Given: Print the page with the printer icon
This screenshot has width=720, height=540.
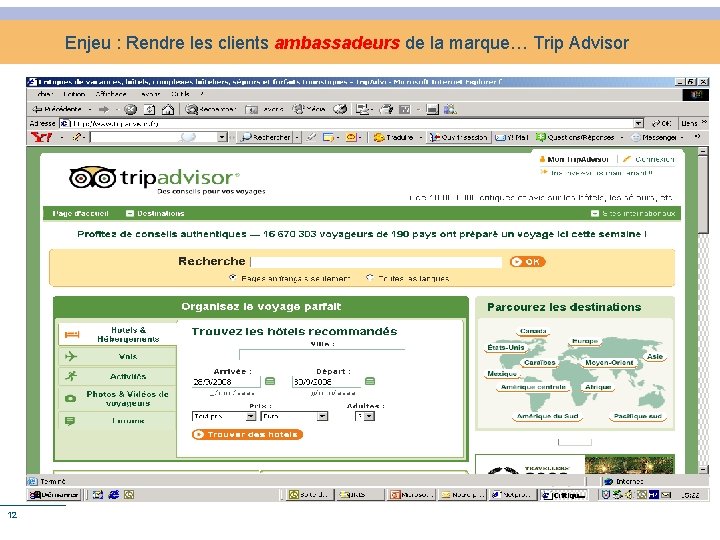Looking at the screenshot, I should (386, 109).
